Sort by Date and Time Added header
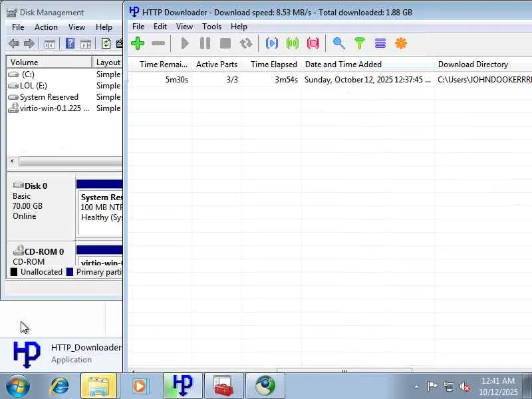This screenshot has width=532, height=399. coord(368,64)
